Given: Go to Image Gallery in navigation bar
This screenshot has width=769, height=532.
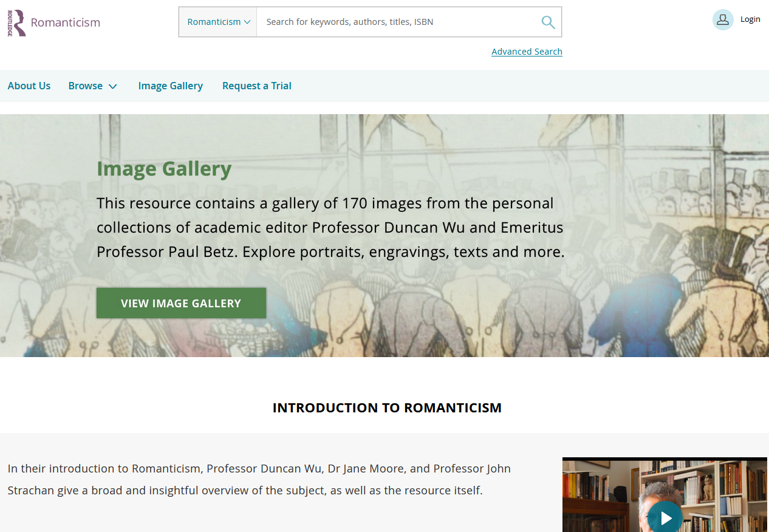Looking at the screenshot, I should click(x=170, y=86).
